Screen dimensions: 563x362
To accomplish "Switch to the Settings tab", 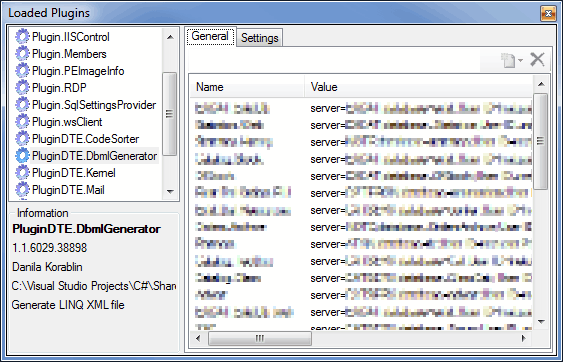I will [x=260, y=38].
